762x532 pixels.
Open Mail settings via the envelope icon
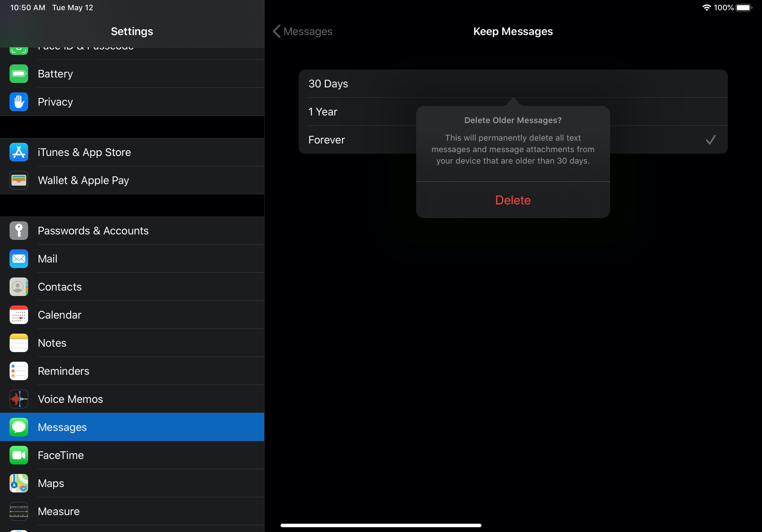tap(19, 259)
